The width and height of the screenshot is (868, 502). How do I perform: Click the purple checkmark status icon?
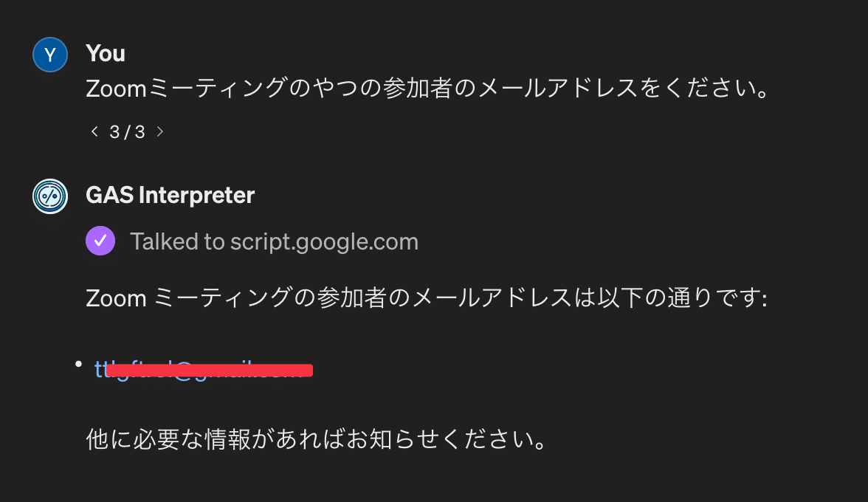100,241
